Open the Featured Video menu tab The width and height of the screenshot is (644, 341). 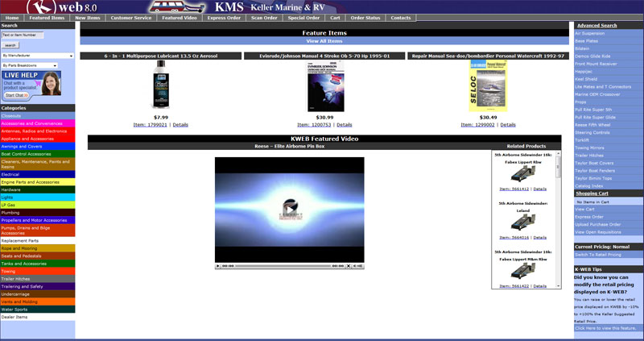tap(180, 18)
